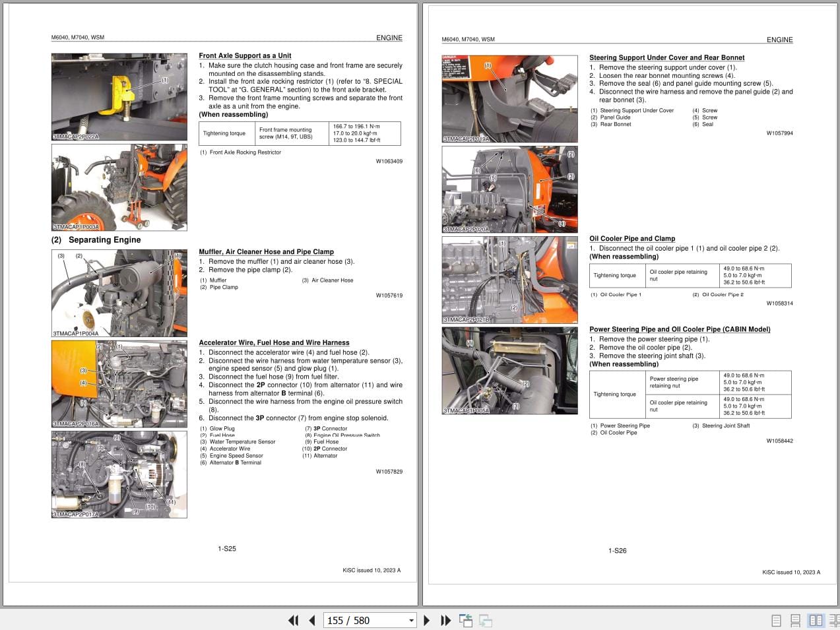Click the '(3) Steering Joint Shaft' legend entry
The image size is (840, 630).
[x=721, y=426]
